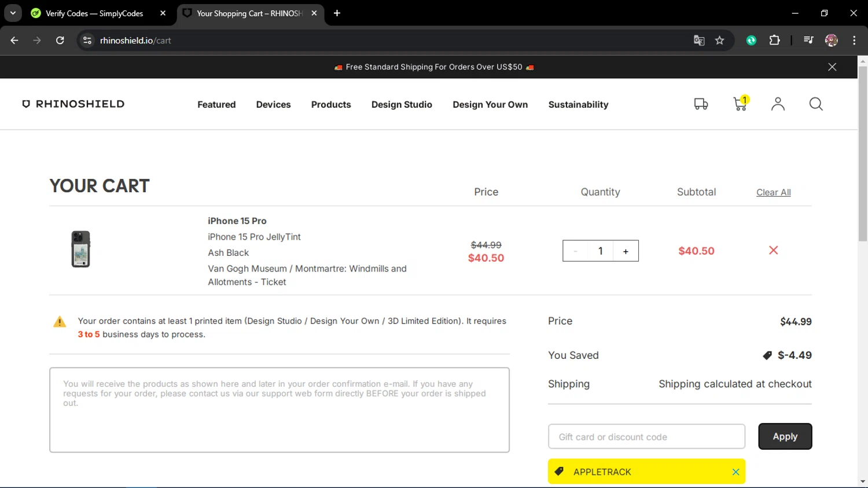868x488 pixels.
Task: Open the Products menu
Action: [x=331, y=105]
